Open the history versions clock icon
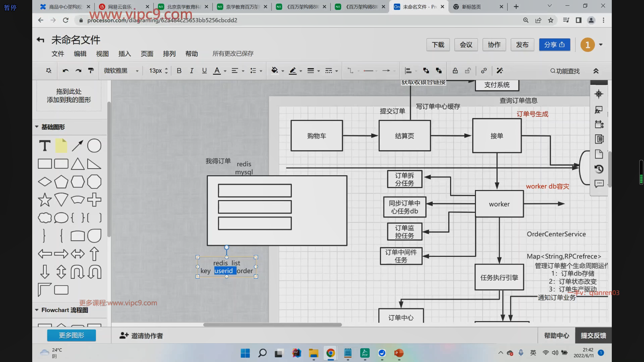The width and height of the screenshot is (644, 362). (x=599, y=169)
